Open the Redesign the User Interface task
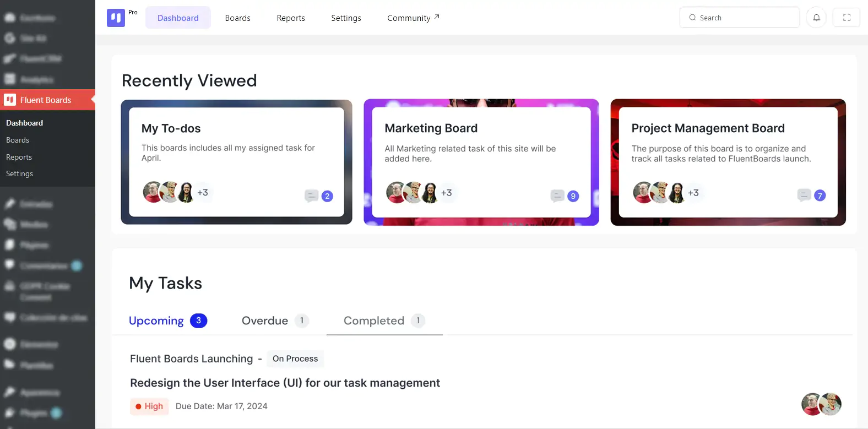Viewport: 868px width, 429px height. point(285,383)
